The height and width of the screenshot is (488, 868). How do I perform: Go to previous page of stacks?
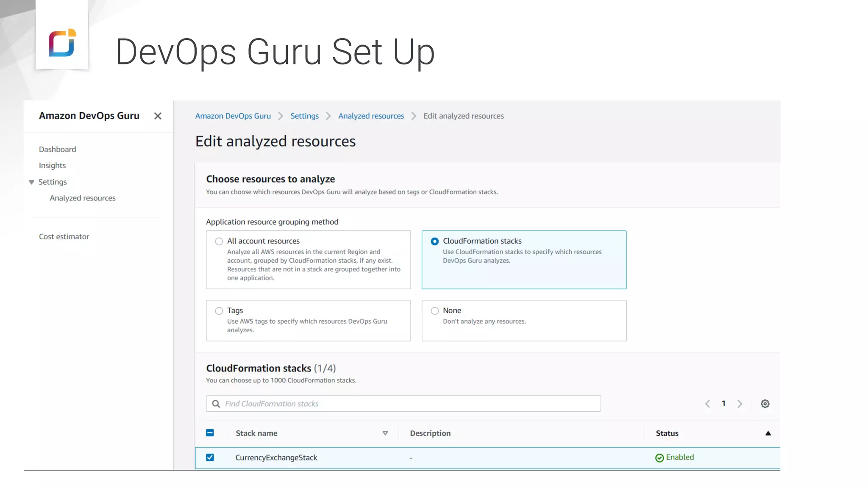[x=707, y=404]
